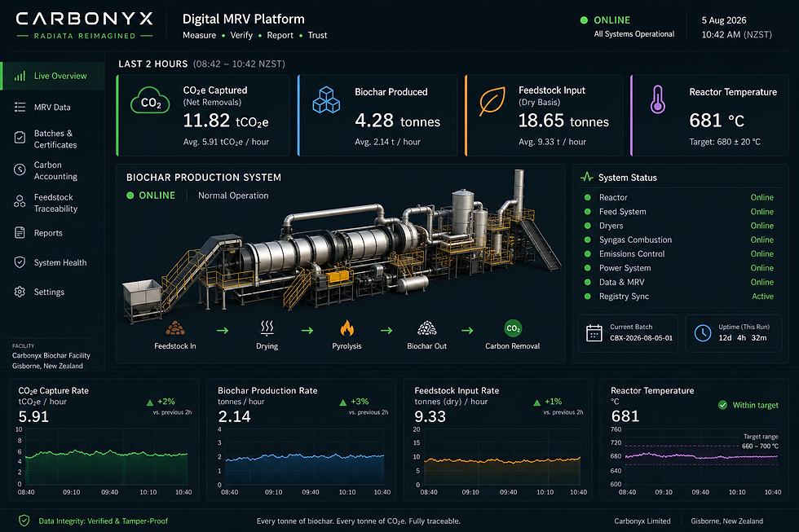Click the Settings gear icon
The height and width of the screenshot is (532, 799).
(20, 292)
